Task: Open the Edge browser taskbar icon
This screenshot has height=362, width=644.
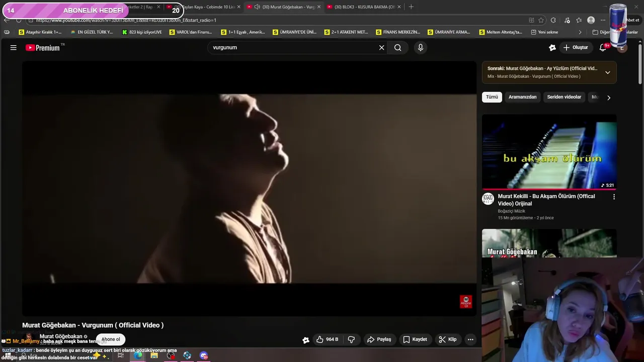Action: [138, 355]
